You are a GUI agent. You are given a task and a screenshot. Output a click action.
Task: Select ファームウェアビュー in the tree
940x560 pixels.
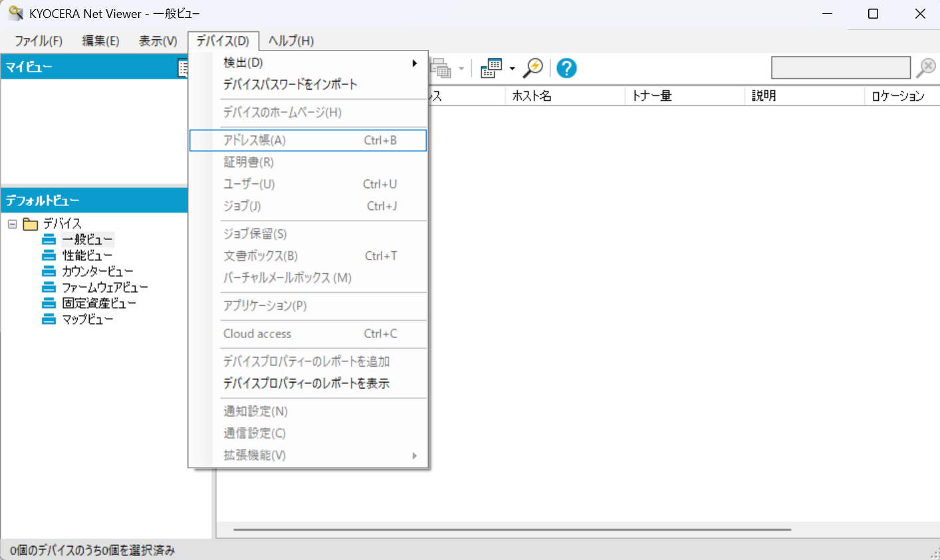[105, 287]
